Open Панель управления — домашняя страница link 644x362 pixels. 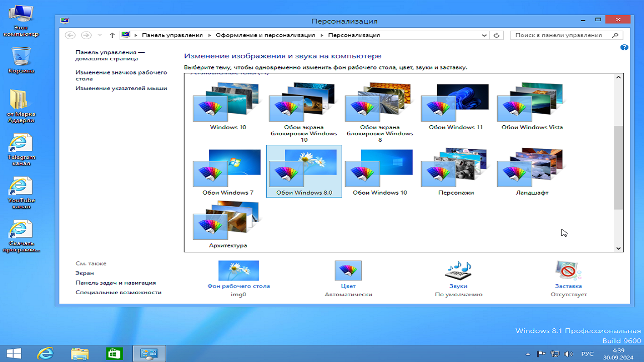point(110,55)
